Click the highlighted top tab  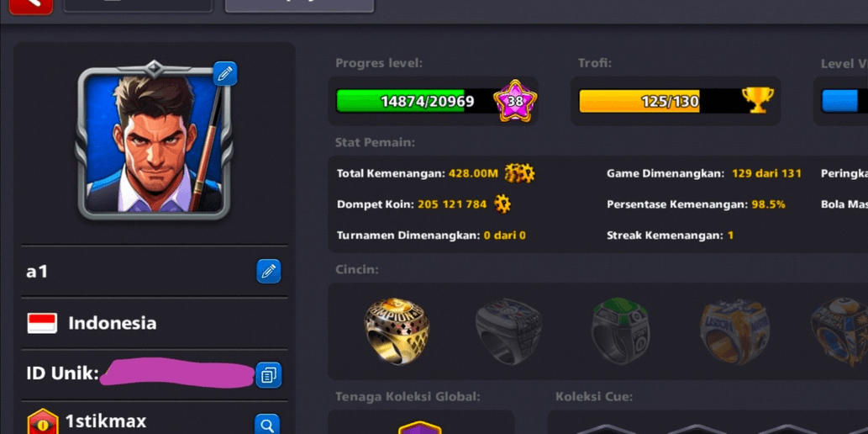299,4
